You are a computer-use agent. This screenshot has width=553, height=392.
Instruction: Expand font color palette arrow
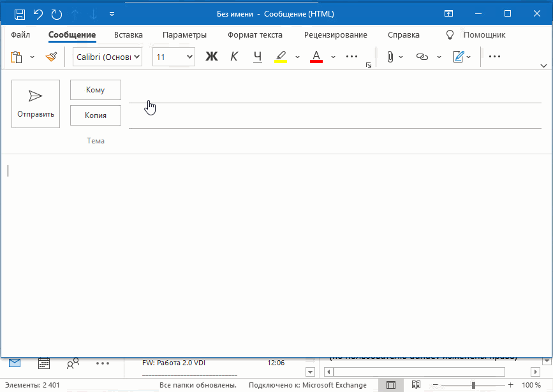(x=334, y=57)
